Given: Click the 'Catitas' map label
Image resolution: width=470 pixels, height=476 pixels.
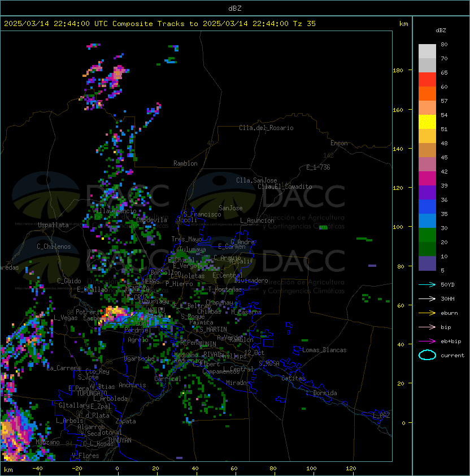Looking at the screenshot, I should [293, 378].
